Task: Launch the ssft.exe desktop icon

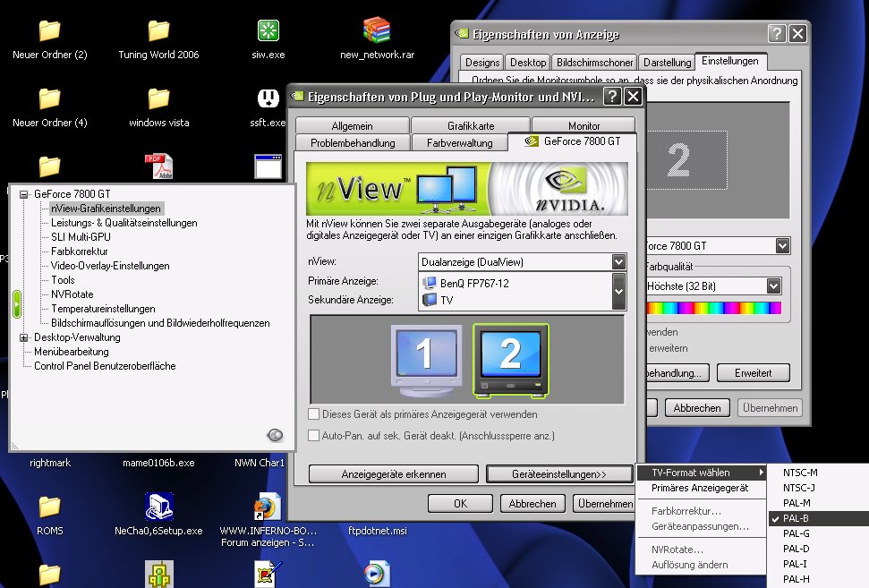Action: pyautogui.click(x=268, y=98)
